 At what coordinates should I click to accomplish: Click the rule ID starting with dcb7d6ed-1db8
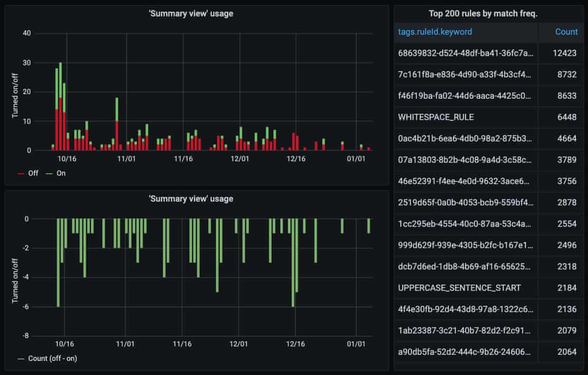pos(466,266)
